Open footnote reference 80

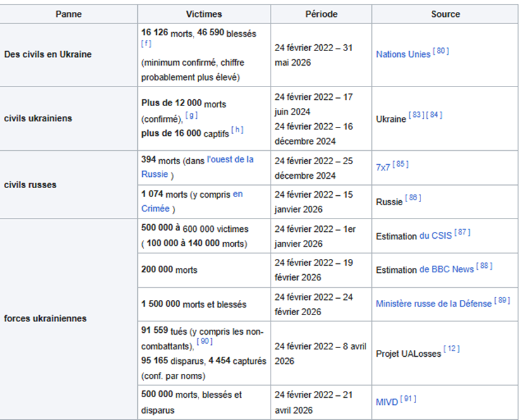click(x=441, y=51)
